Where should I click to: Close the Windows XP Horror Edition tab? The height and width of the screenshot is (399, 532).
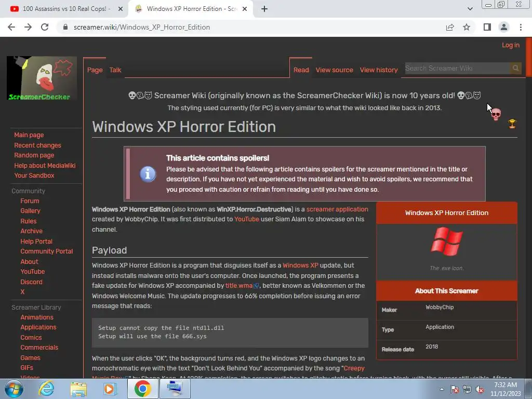245,9
